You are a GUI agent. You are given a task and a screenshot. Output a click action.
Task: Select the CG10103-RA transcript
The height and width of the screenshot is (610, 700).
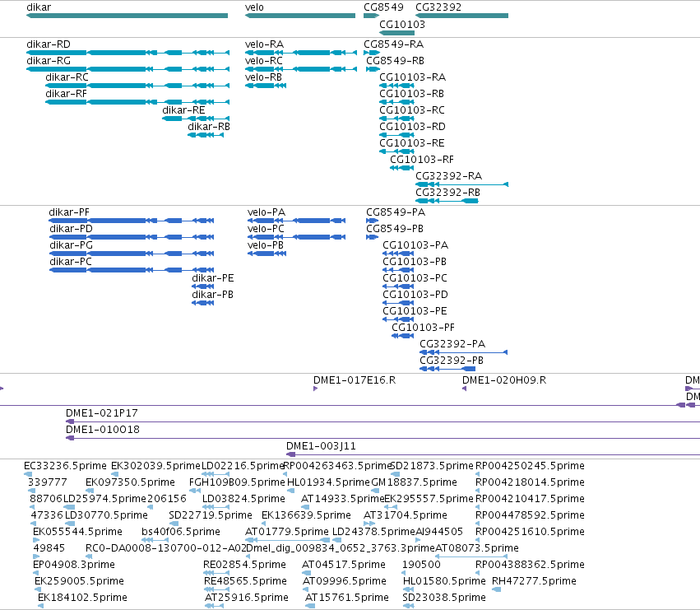pos(396,86)
